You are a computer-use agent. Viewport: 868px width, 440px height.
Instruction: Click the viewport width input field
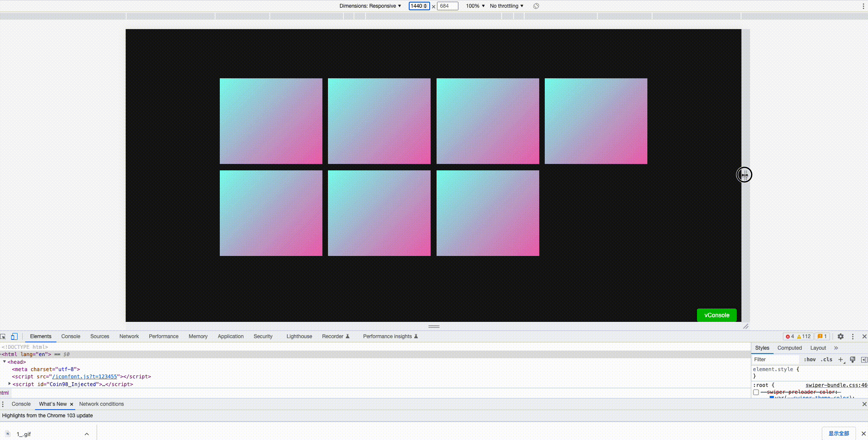(x=419, y=6)
